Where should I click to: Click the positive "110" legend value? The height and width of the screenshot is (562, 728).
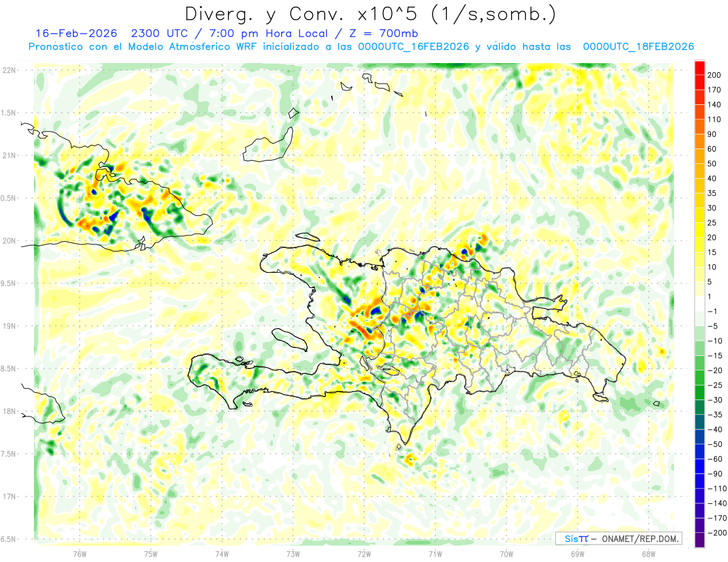click(x=715, y=119)
